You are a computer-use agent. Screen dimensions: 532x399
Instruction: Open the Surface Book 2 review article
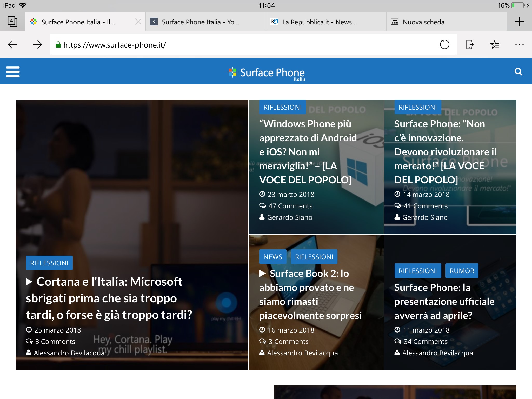click(x=310, y=295)
